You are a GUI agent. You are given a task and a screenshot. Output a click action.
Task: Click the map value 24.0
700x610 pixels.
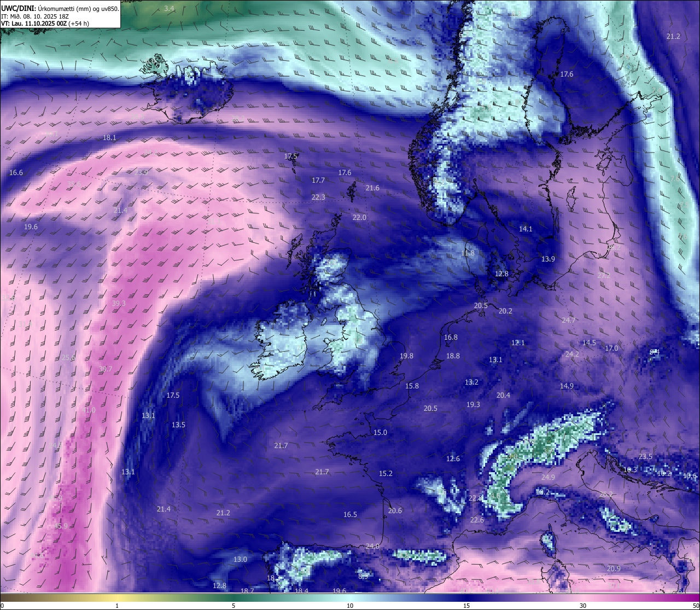tap(372, 547)
